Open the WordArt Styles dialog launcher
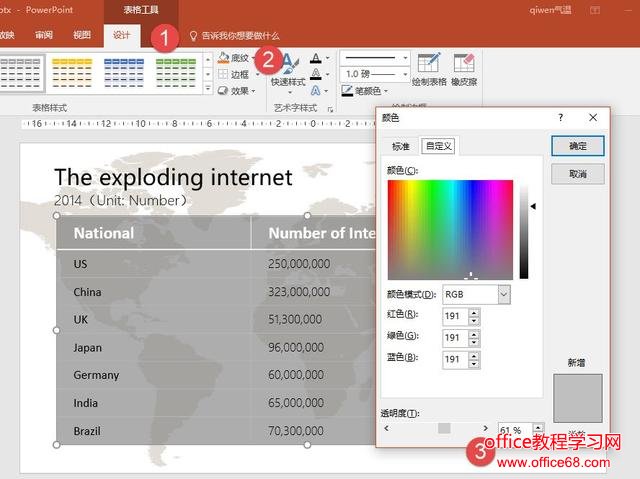 330,109
